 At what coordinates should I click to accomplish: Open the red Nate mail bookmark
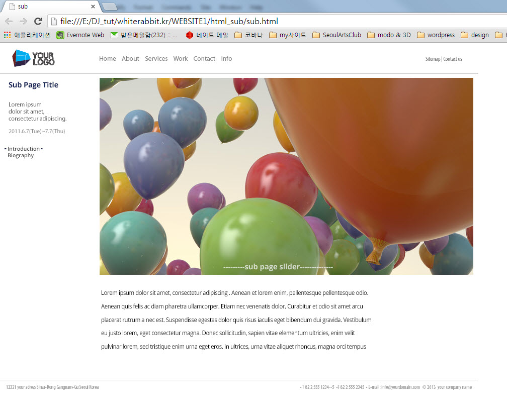207,35
